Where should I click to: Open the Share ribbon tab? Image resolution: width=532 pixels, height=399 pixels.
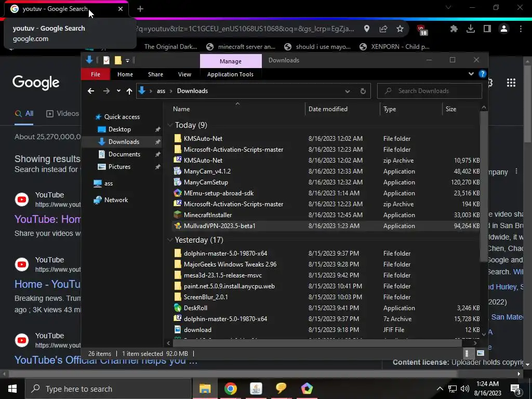click(x=155, y=74)
